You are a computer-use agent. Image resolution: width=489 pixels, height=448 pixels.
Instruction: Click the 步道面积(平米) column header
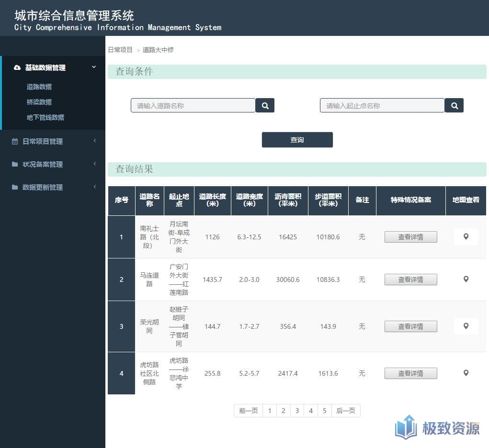click(x=328, y=201)
